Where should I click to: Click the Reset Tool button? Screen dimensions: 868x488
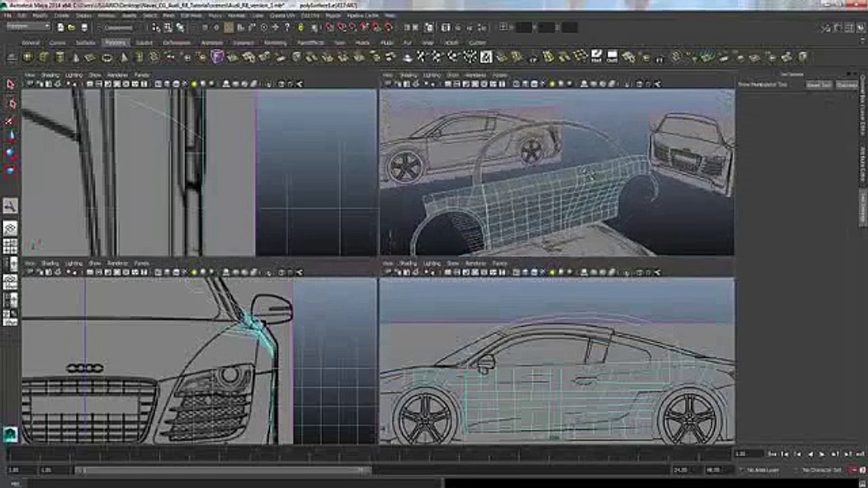(x=818, y=85)
